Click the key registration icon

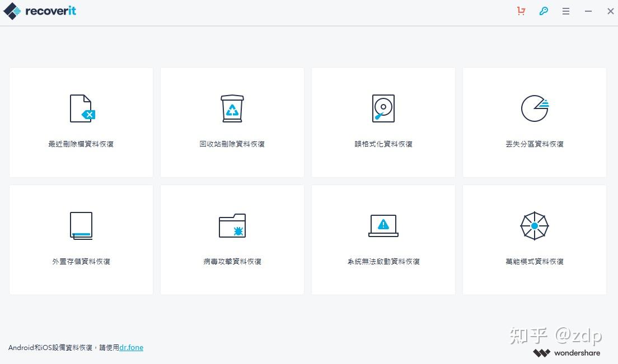click(x=544, y=11)
